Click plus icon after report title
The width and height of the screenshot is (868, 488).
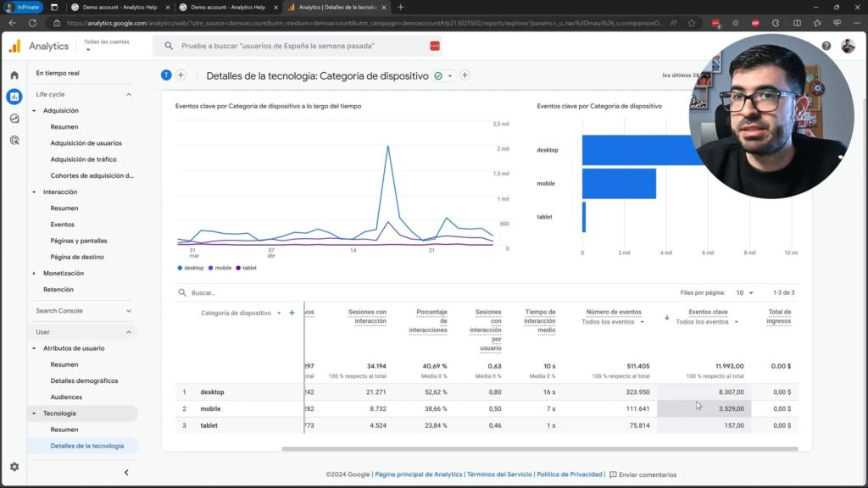[x=465, y=75]
